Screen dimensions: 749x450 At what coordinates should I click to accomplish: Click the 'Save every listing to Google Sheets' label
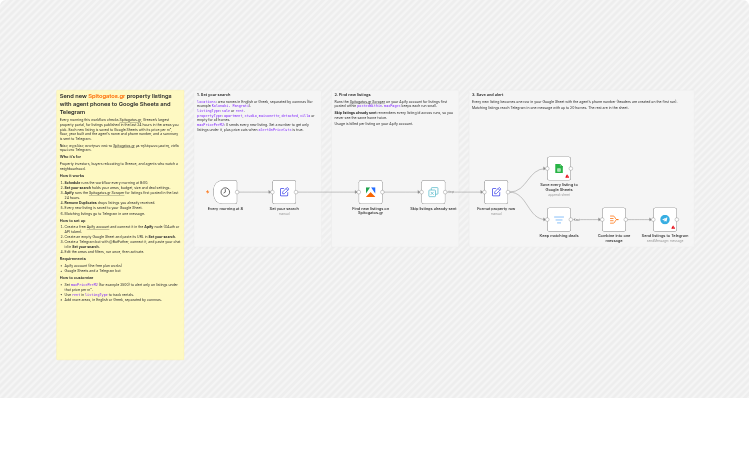coord(559,187)
